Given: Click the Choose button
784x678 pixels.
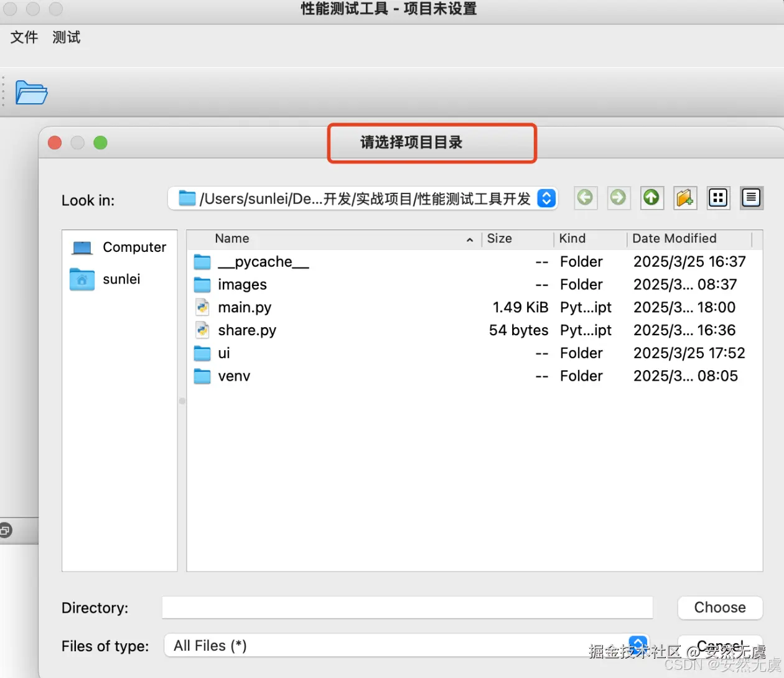Looking at the screenshot, I should [x=720, y=608].
